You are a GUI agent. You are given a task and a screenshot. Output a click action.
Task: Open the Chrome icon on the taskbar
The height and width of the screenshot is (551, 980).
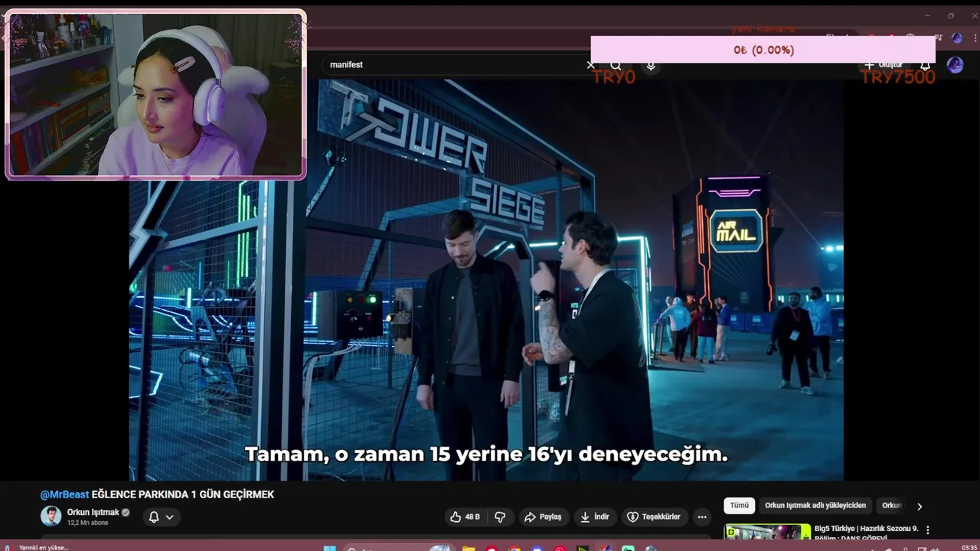[514, 548]
